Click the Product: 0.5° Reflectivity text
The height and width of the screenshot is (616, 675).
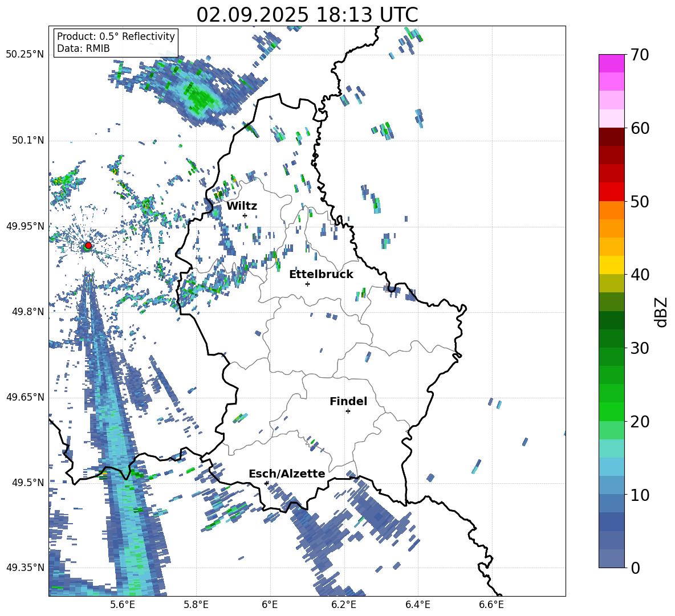tap(116, 36)
